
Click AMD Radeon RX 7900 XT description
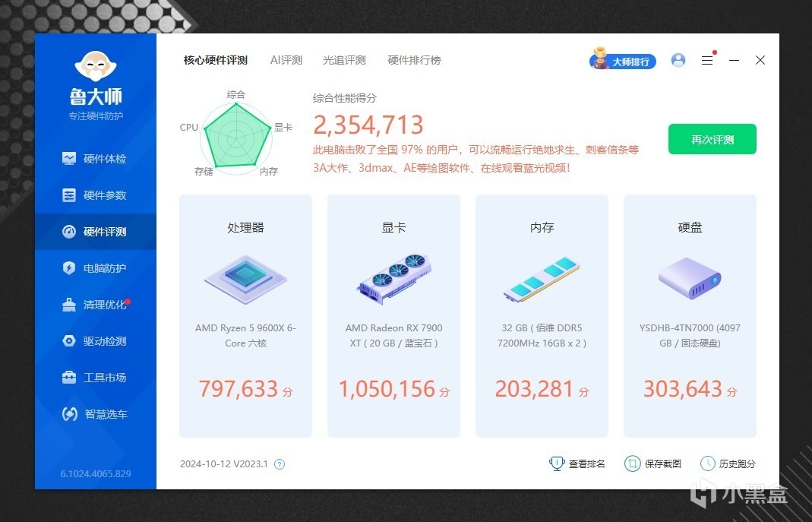point(393,336)
